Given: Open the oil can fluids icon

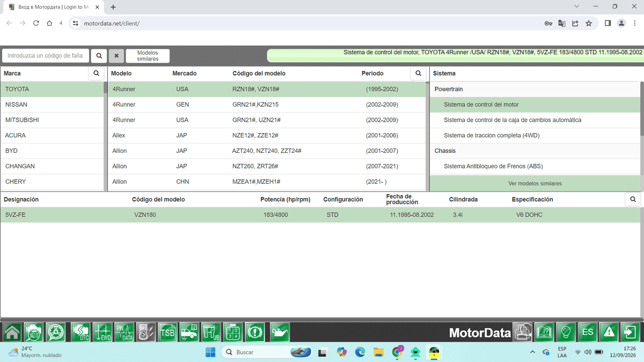Looking at the screenshot, I should click(280, 333).
